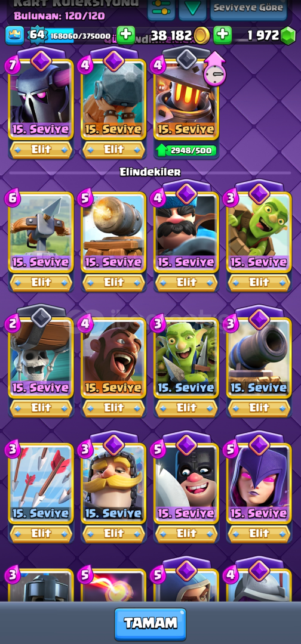
Task: Click the pink evolution timer arrow icon
Action: (x=214, y=69)
